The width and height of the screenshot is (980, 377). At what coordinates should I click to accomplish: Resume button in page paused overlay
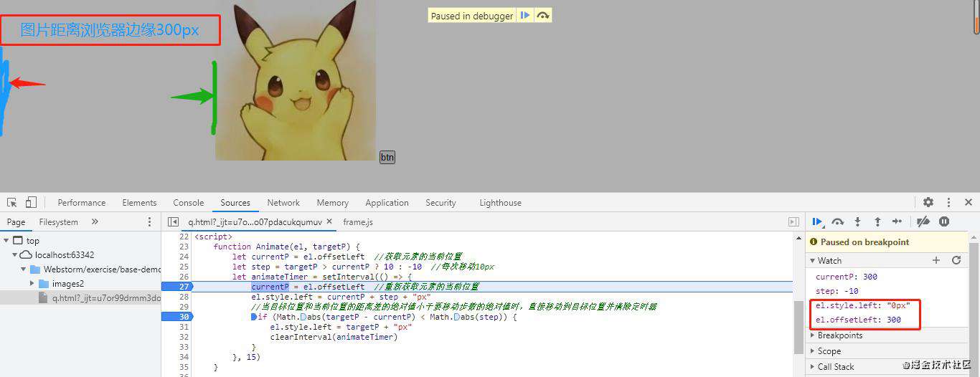[x=525, y=15]
